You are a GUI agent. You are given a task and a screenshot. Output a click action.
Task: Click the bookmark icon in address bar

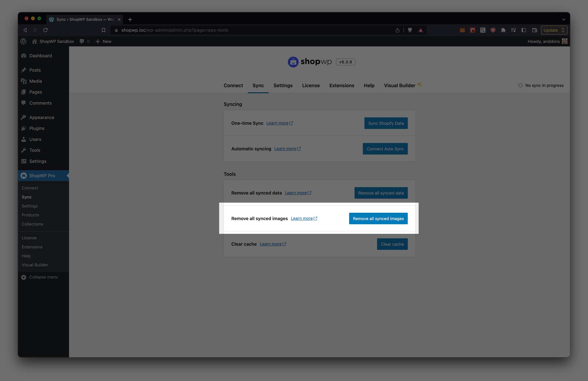pos(104,30)
